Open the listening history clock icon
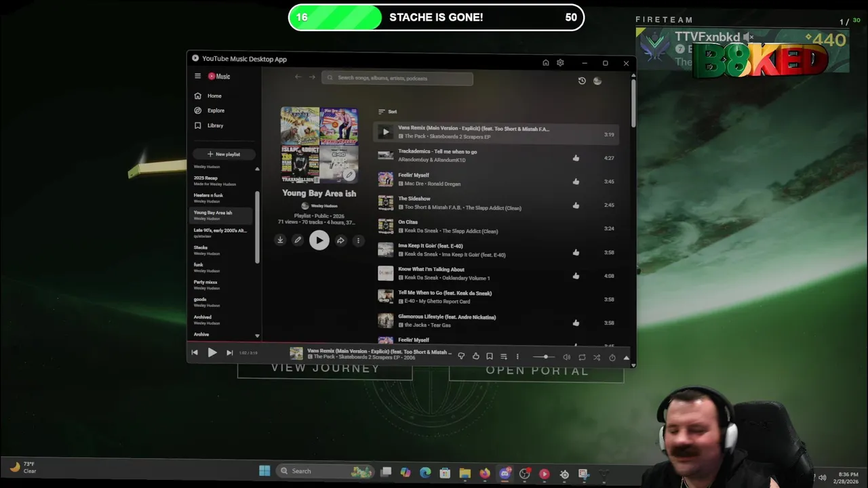Screen dimensions: 868x488 [582, 81]
